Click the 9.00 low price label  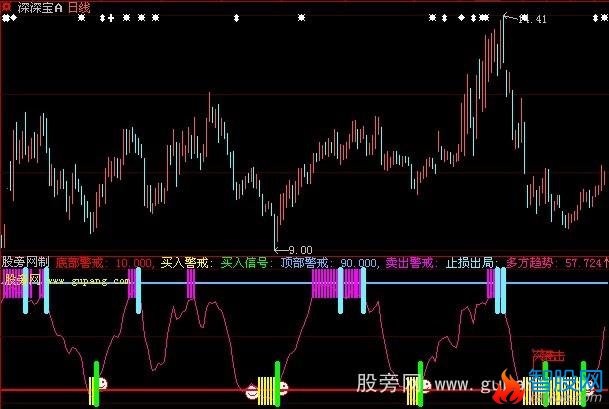(300, 250)
